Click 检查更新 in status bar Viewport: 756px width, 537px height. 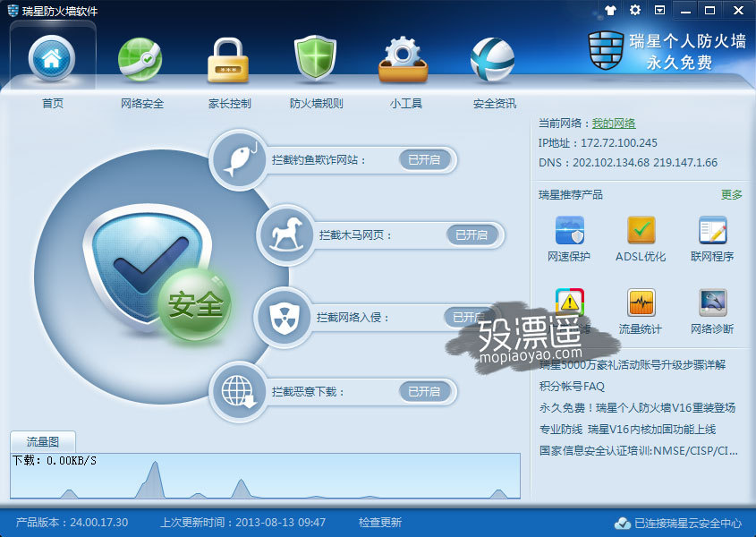click(x=380, y=523)
